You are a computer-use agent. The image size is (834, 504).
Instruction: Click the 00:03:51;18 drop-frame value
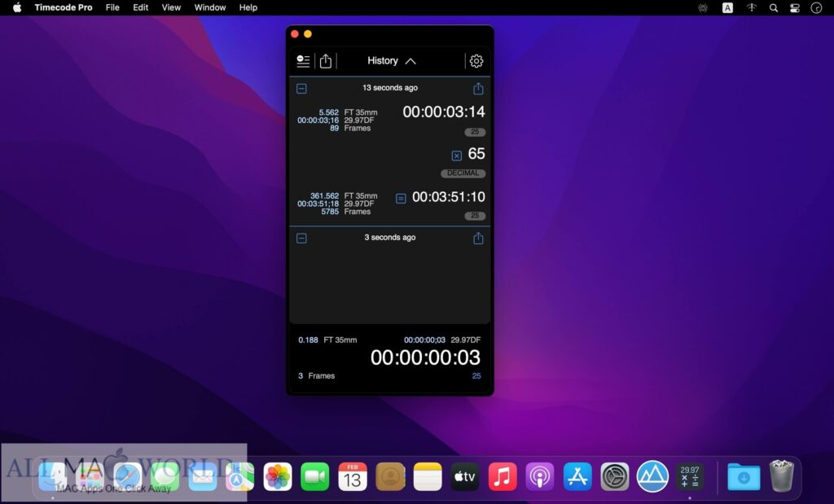[x=318, y=204]
